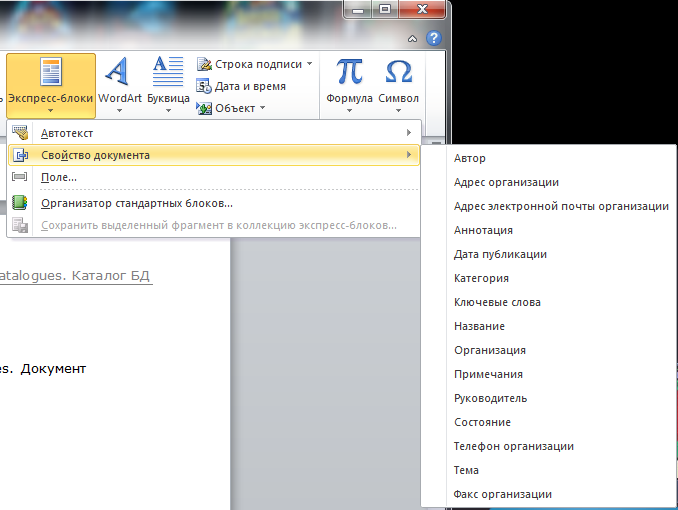
Task: Click the Строка подписи icon
Action: (204, 64)
